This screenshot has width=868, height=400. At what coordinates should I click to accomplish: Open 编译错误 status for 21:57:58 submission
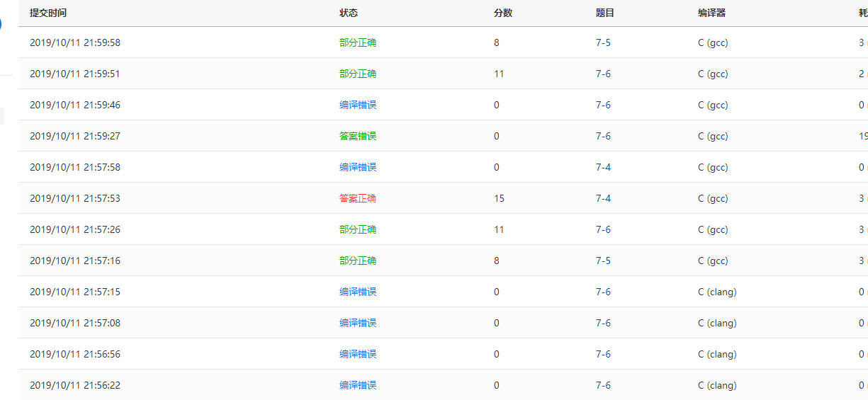(x=358, y=167)
